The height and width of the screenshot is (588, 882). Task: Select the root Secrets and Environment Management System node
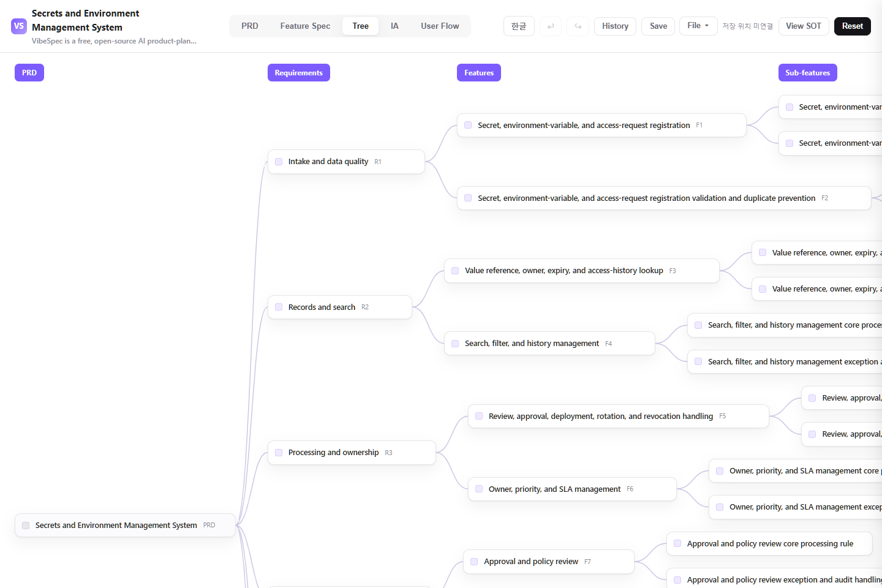[x=125, y=526]
